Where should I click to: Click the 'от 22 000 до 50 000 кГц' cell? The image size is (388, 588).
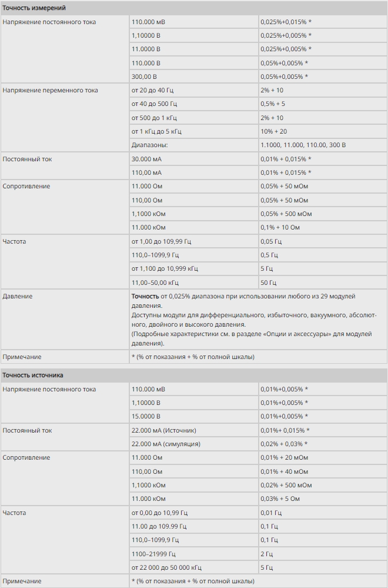167,567
